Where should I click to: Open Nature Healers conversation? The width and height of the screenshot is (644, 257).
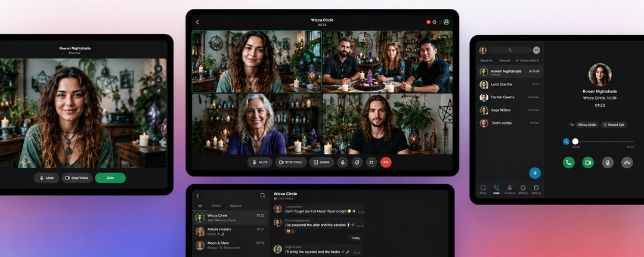[230, 231]
